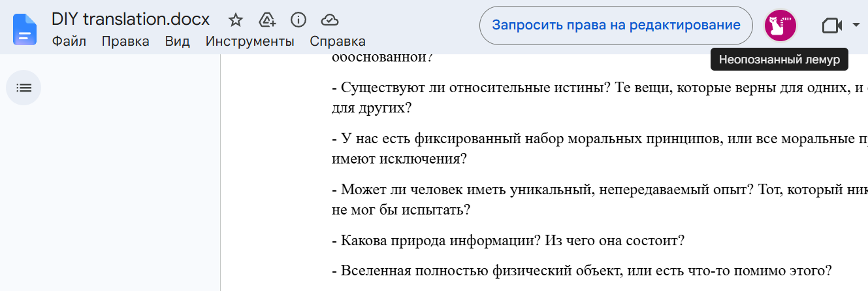
Task: Click the video camera meeting icon
Action: click(831, 26)
